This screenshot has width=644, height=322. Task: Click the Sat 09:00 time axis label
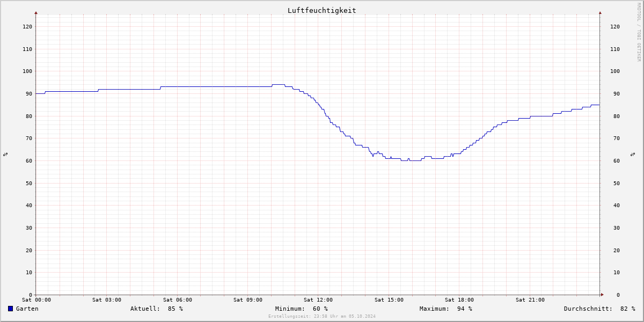click(x=248, y=300)
